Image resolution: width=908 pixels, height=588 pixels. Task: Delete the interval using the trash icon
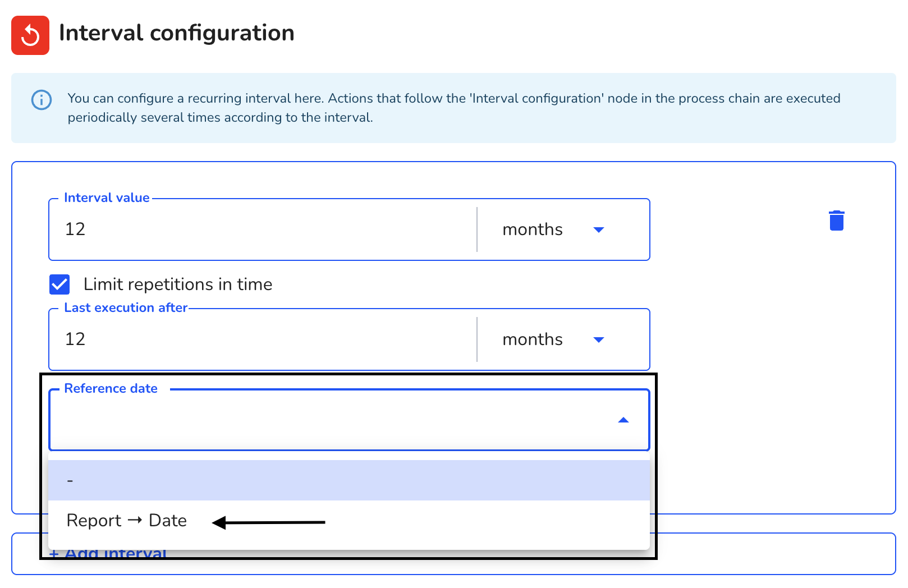coord(837,220)
